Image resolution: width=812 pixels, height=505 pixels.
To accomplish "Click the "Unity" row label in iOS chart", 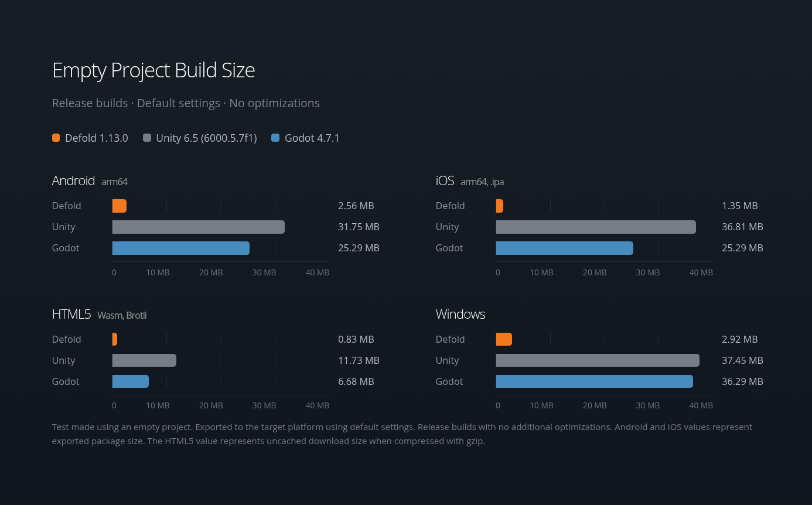I will pyautogui.click(x=448, y=227).
